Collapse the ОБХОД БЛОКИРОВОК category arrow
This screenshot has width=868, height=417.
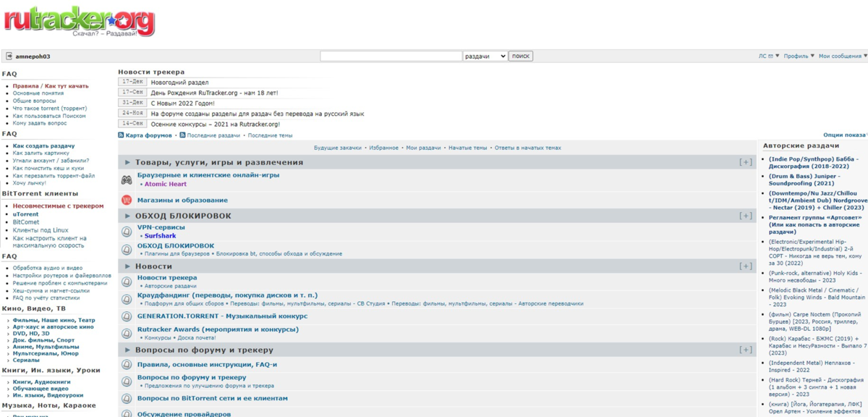click(128, 216)
